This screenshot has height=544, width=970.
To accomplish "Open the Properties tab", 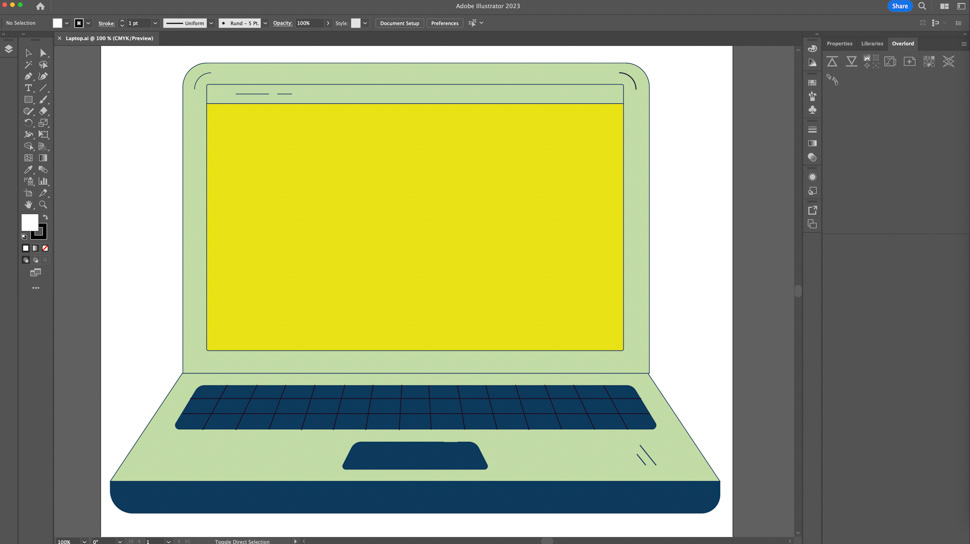I will coord(839,44).
